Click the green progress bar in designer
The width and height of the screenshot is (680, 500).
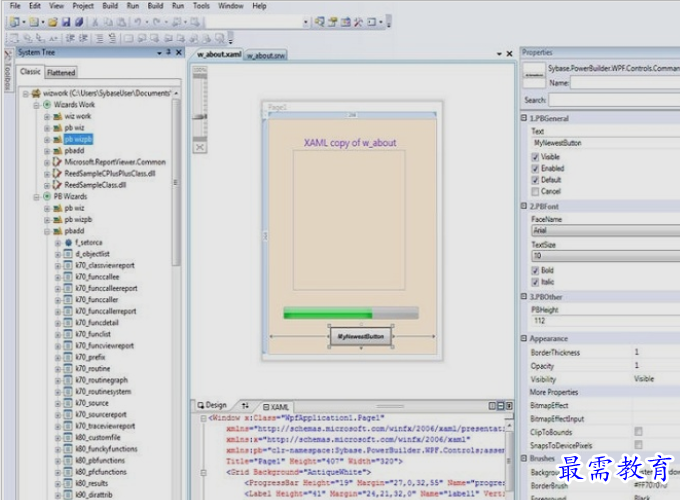pos(351,313)
